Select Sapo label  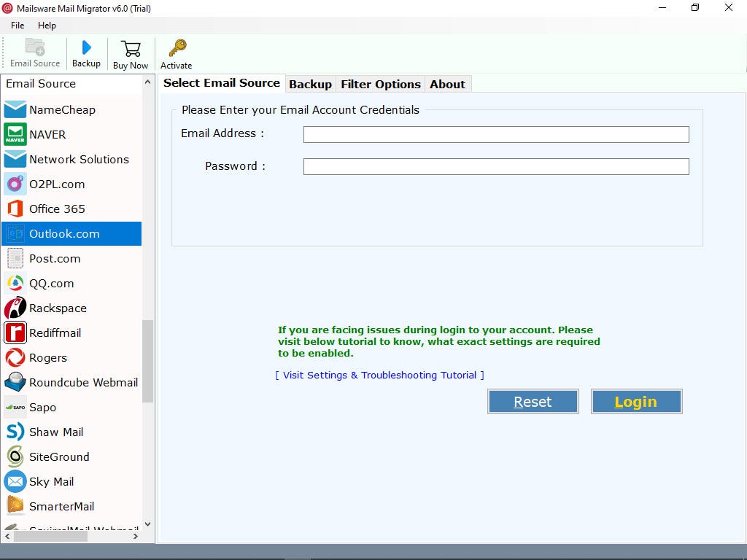pos(43,407)
